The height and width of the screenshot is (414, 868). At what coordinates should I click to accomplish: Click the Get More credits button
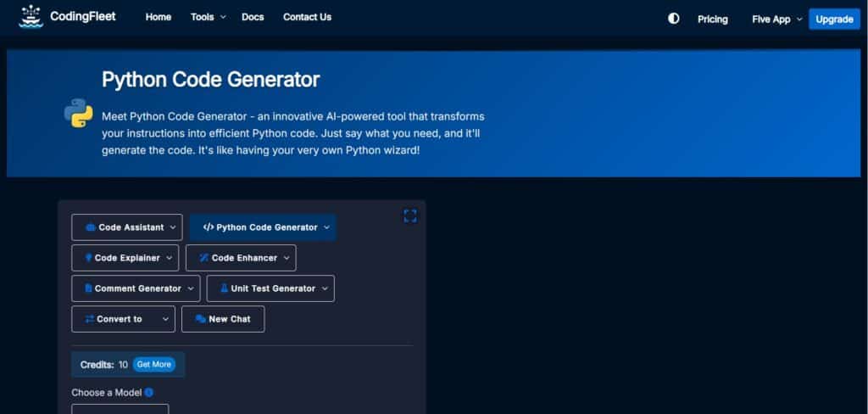coord(154,365)
